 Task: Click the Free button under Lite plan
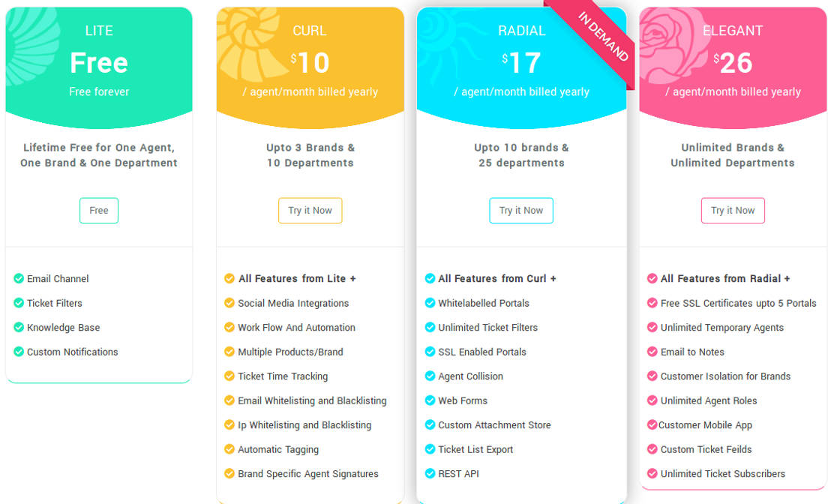(x=98, y=211)
